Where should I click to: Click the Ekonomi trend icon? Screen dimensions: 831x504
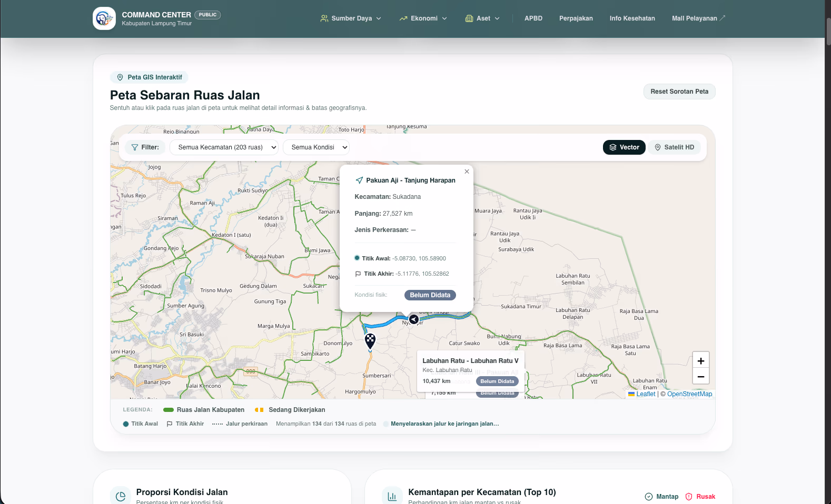(x=403, y=18)
